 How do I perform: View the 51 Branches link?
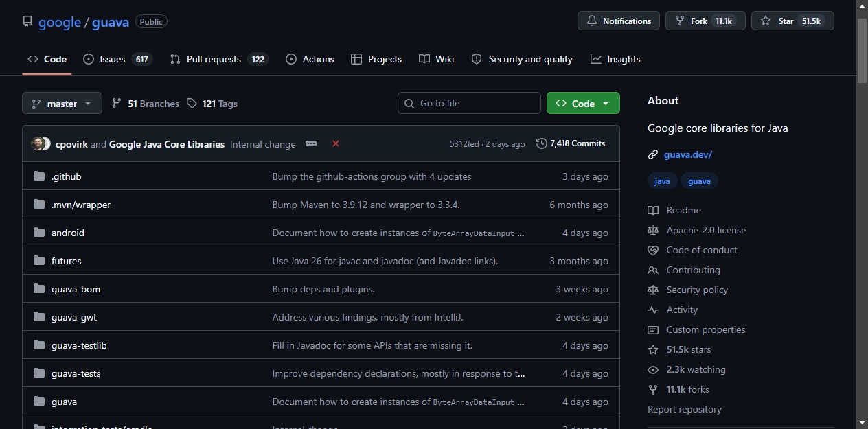coord(146,104)
